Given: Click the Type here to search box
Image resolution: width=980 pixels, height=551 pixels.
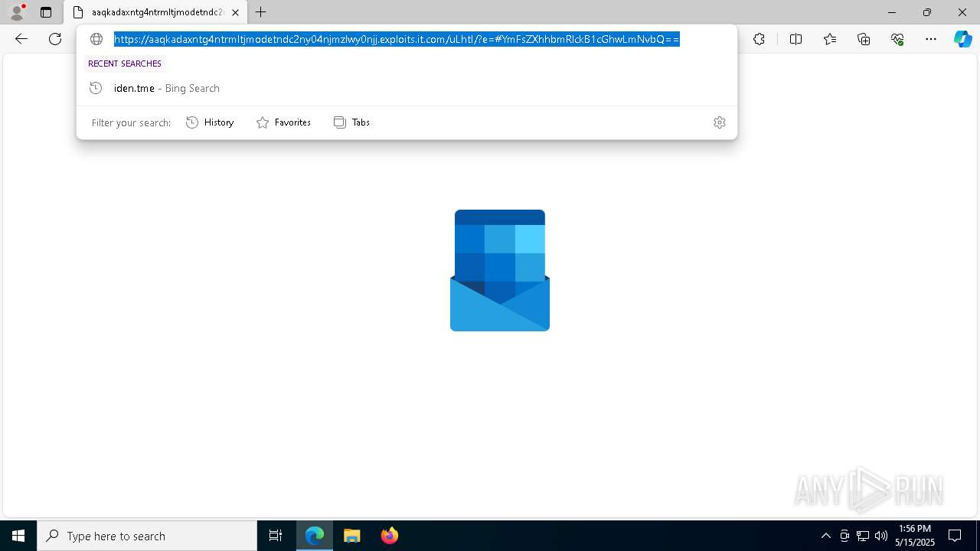Looking at the screenshot, I should click(147, 536).
